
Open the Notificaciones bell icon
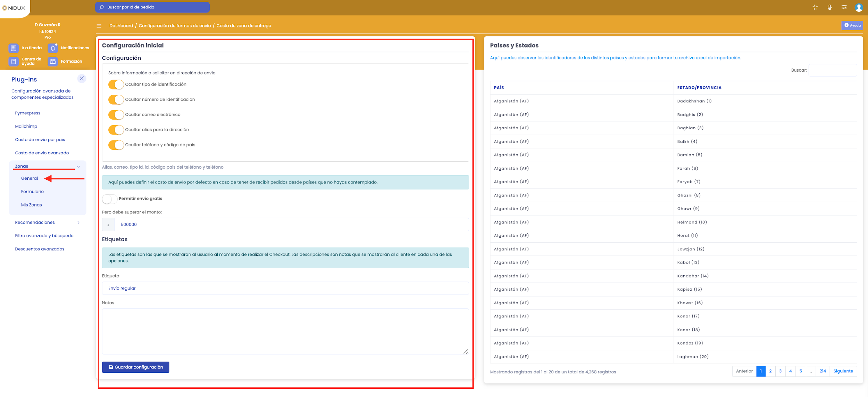pyautogui.click(x=53, y=48)
